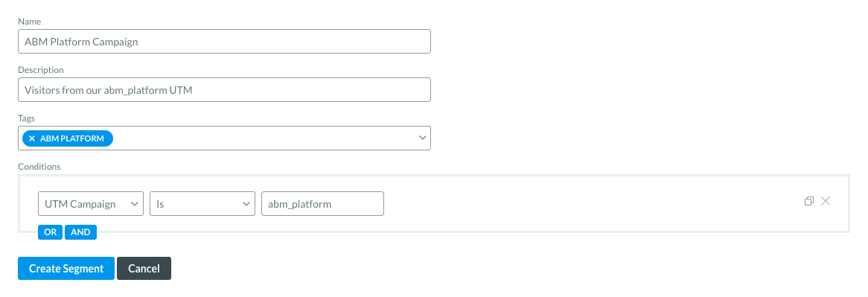This screenshot has height=297, width=868.
Task: Focus the Name field with ABM Platform Campaign
Action: (224, 42)
